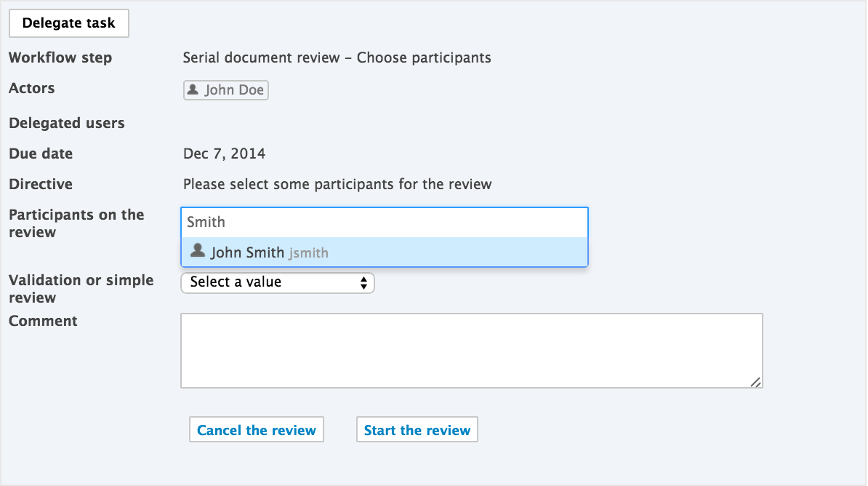
Task: Cancel the review
Action: [257, 430]
